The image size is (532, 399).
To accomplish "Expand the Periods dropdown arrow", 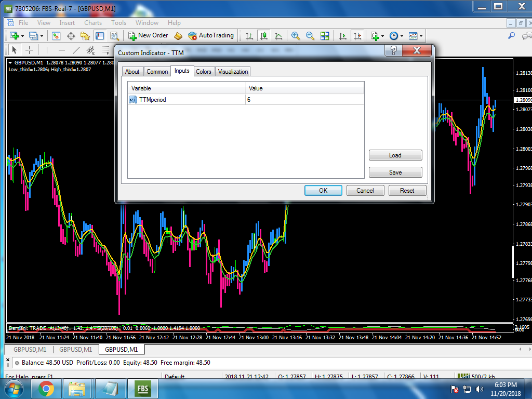I will point(402,36).
